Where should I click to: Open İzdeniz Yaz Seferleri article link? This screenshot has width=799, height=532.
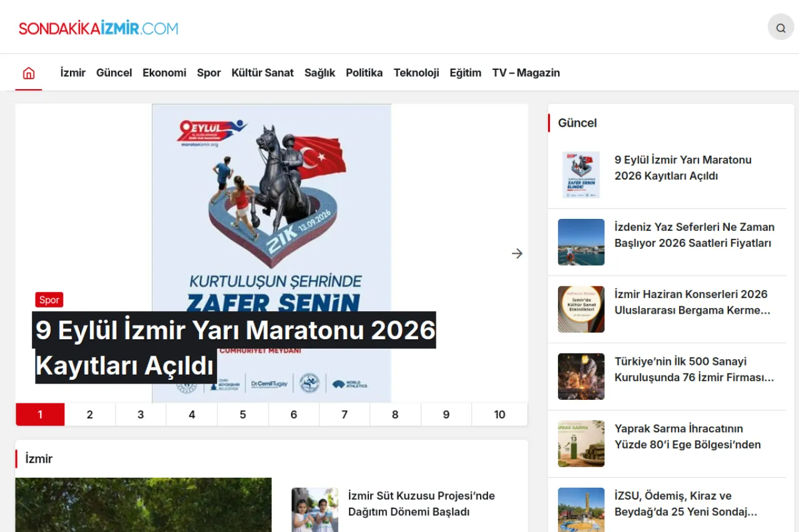pyautogui.click(x=694, y=235)
